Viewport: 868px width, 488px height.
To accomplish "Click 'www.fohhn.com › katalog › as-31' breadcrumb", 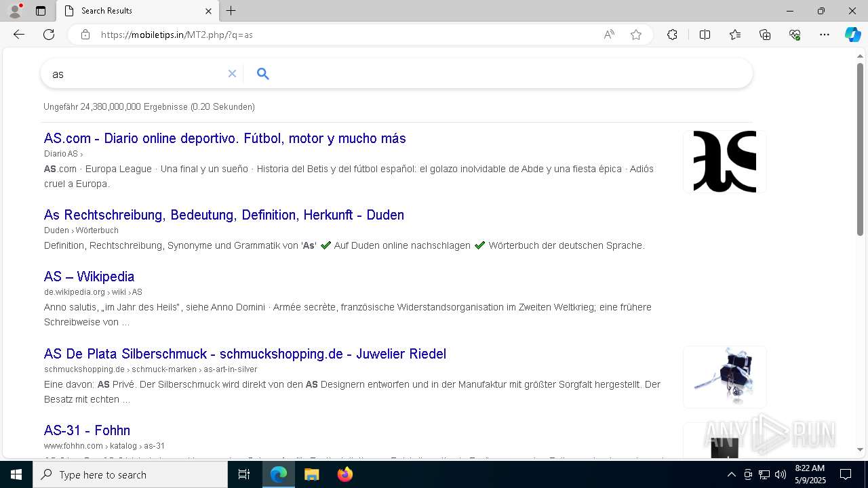I will pyautogui.click(x=104, y=446).
